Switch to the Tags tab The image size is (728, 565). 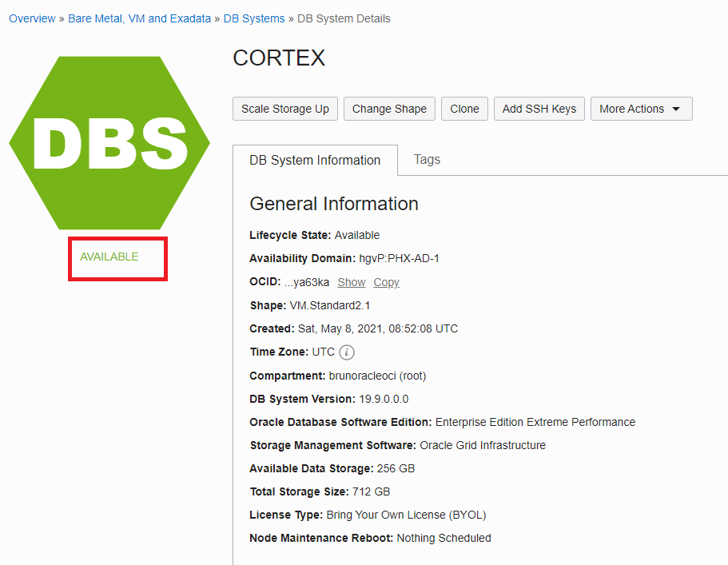coord(427,160)
